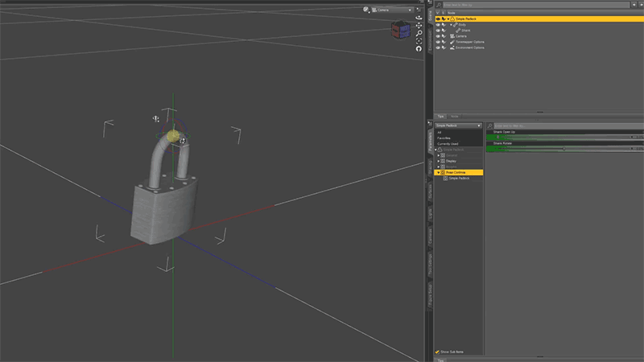Select Simple Padlock in the Scene tree
The height and width of the screenshot is (362, 644).
466,19
